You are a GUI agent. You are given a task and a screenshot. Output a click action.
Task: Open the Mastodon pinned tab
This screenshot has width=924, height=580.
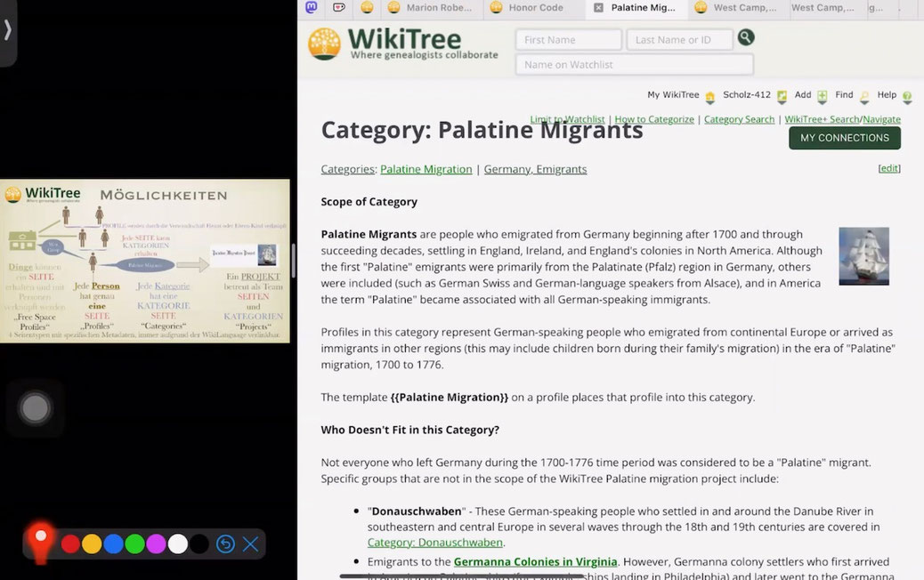(x=311, y=7)
